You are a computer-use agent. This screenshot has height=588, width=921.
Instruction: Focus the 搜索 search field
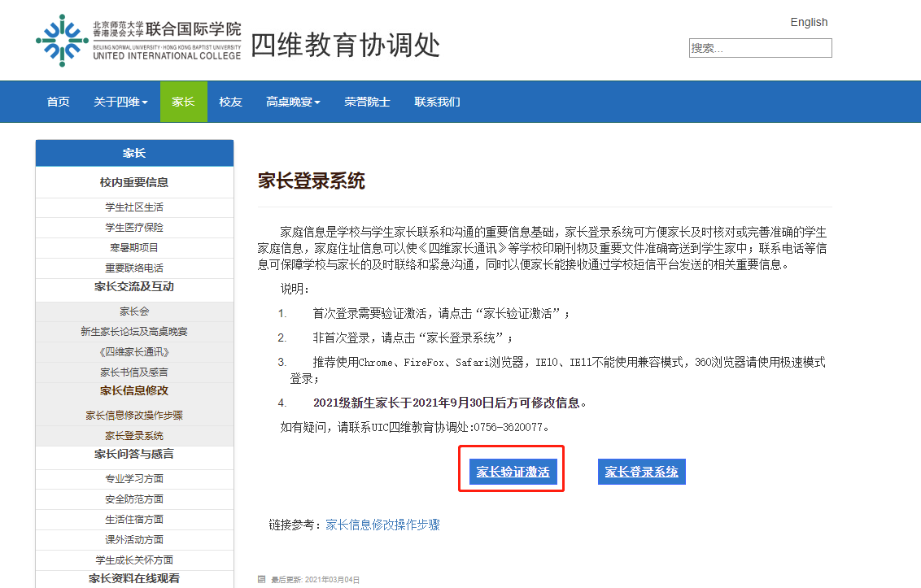pyautogui.click(x=760, y=48)
